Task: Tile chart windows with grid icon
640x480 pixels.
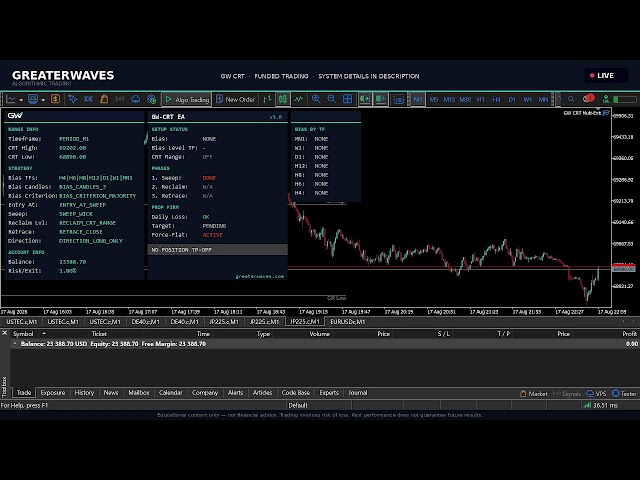Action: pyautogui.click(x=347, y=99)
